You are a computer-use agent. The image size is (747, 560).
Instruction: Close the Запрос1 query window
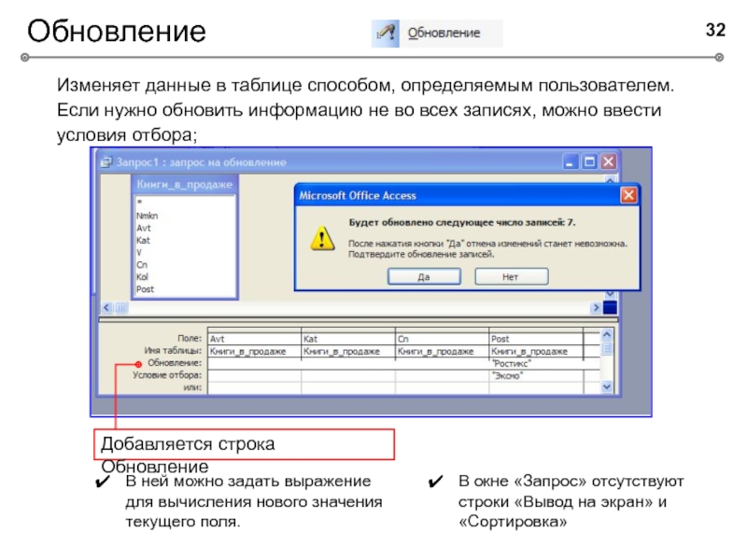pyautogui.click(x=608, y=161)
